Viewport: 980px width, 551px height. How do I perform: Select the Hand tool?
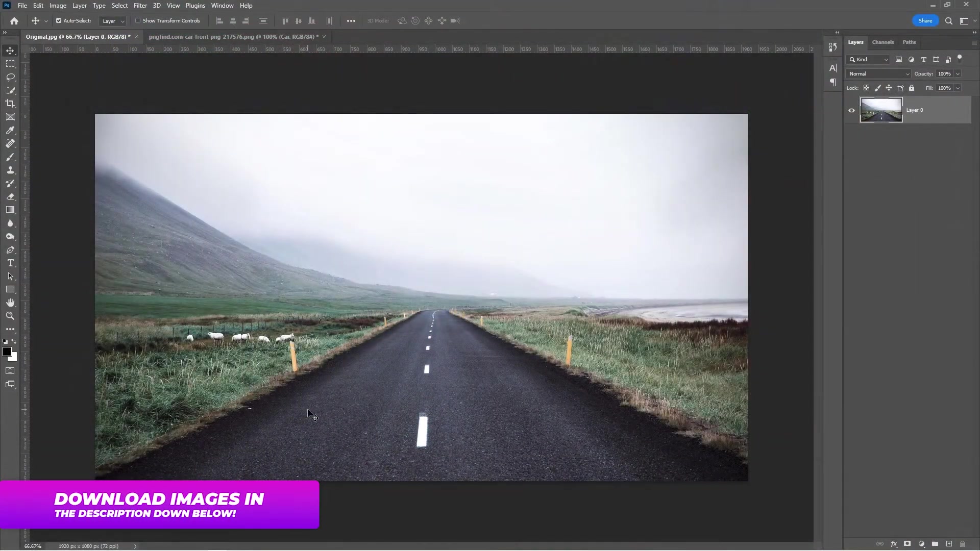[x=10, y=303]
